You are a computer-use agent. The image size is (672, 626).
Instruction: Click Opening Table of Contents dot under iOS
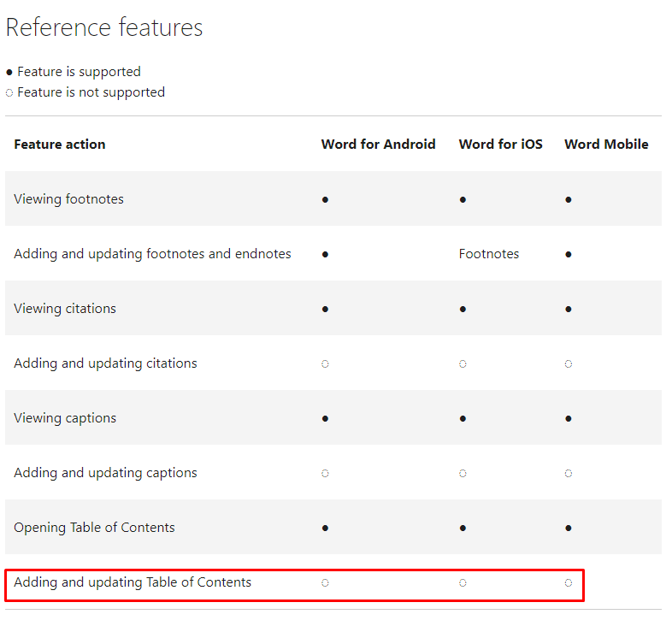pos(463,529)
